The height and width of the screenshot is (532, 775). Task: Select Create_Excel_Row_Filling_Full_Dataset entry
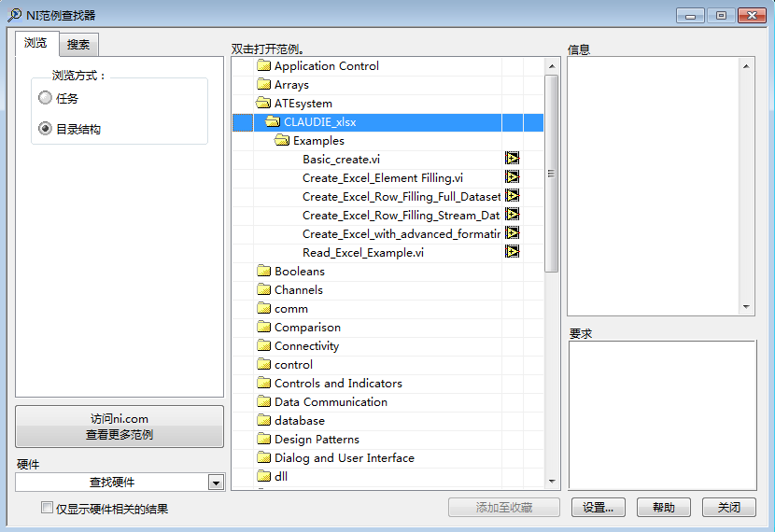point(402,197)
